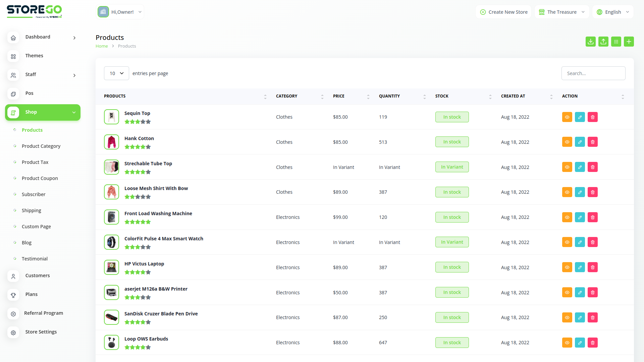The height and width of the screenshot is (362, 644).
Task: Click the import/upload products icon
Action: click(x=603, y=42)
